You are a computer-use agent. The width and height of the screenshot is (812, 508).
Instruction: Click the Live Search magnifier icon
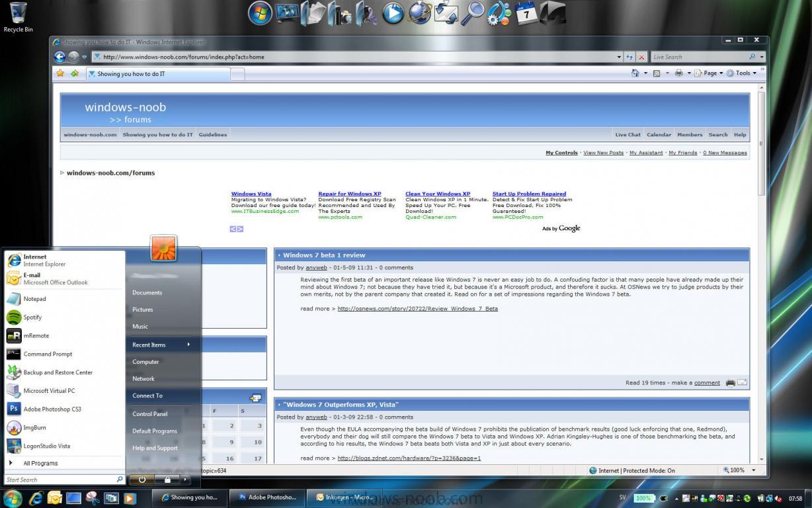tap(752, 57)
